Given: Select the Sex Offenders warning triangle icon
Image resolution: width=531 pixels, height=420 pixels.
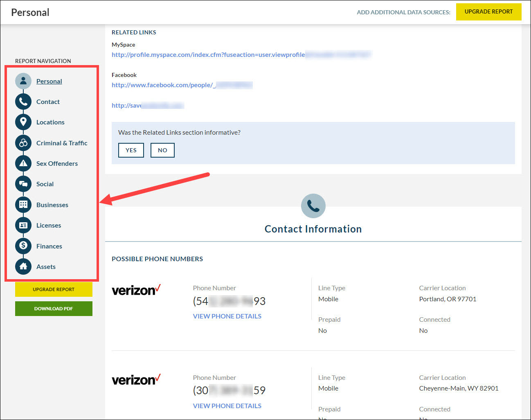Looking at the screenshot, I should 23,163.
